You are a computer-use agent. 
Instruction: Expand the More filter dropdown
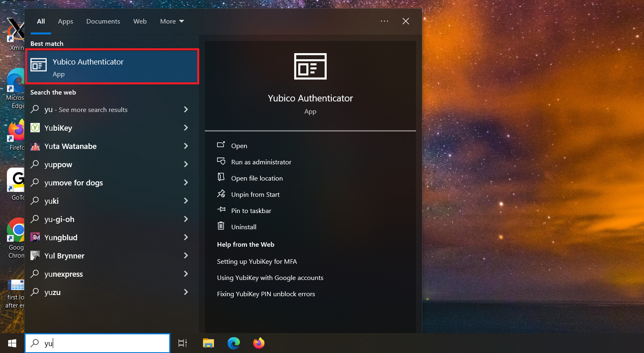pos(172,21)
